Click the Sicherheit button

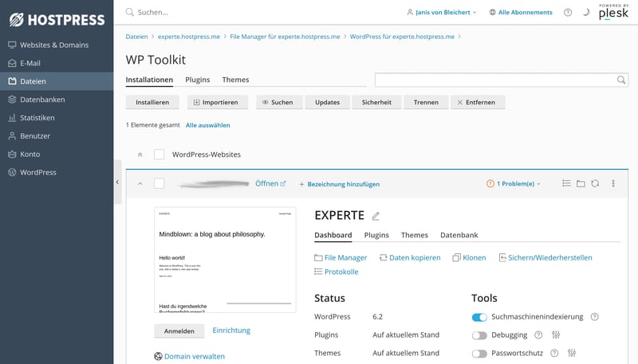click(376, 103)
